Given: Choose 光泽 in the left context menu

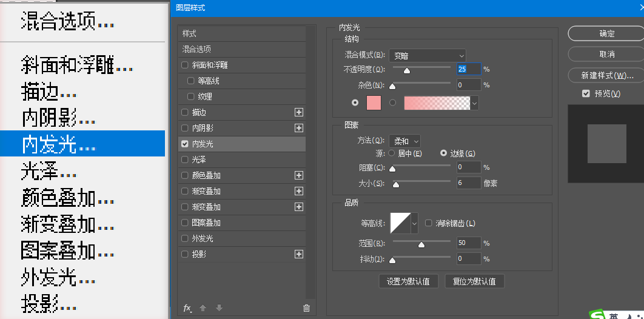Looking at the screenshot, I should pyautogui.click(x=48, y=172).
